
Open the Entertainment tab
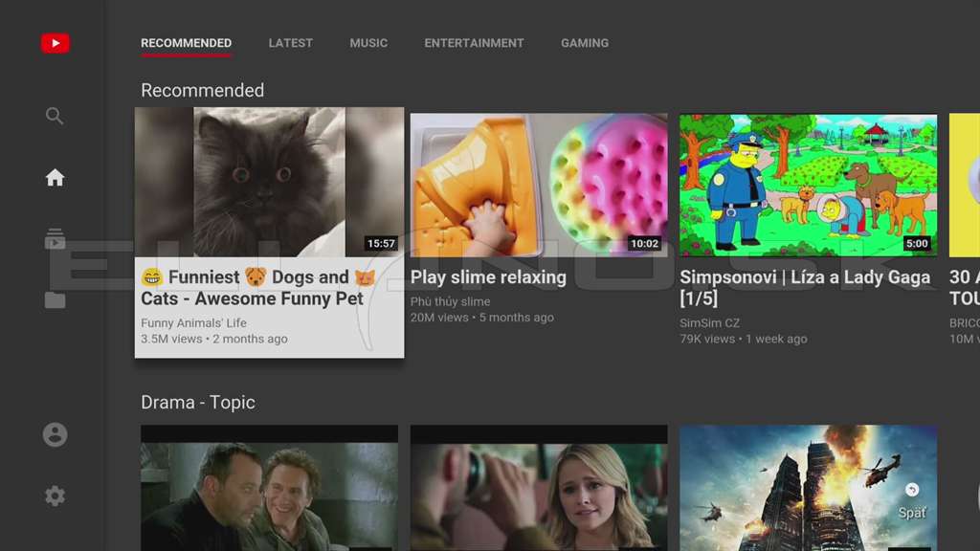475,43
